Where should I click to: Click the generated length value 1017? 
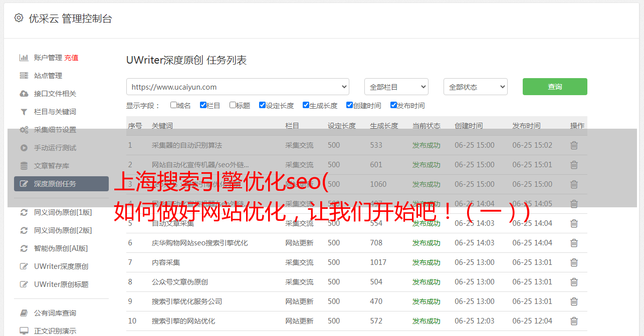point(378,262)
